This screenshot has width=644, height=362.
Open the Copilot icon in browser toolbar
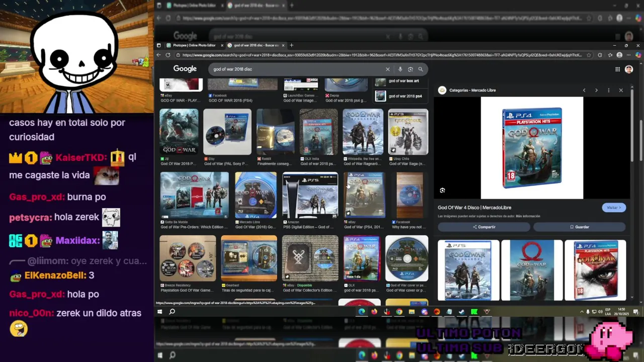click(638, 55)
